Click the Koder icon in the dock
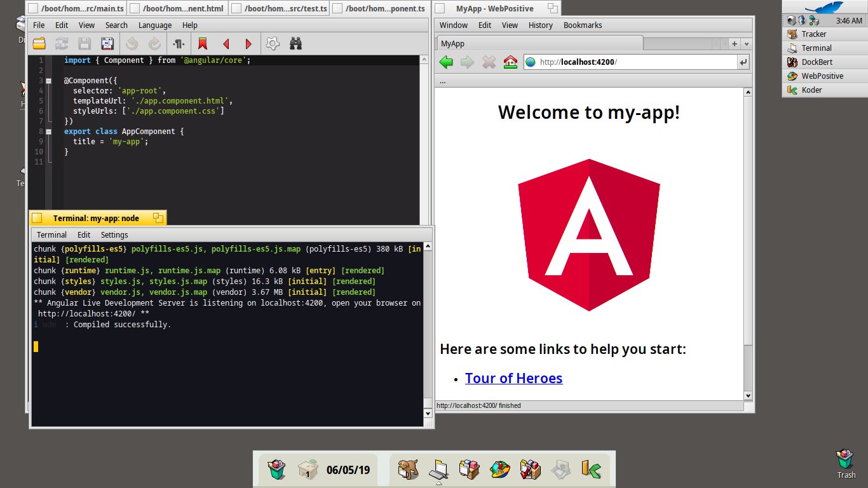 pos(591,470)
